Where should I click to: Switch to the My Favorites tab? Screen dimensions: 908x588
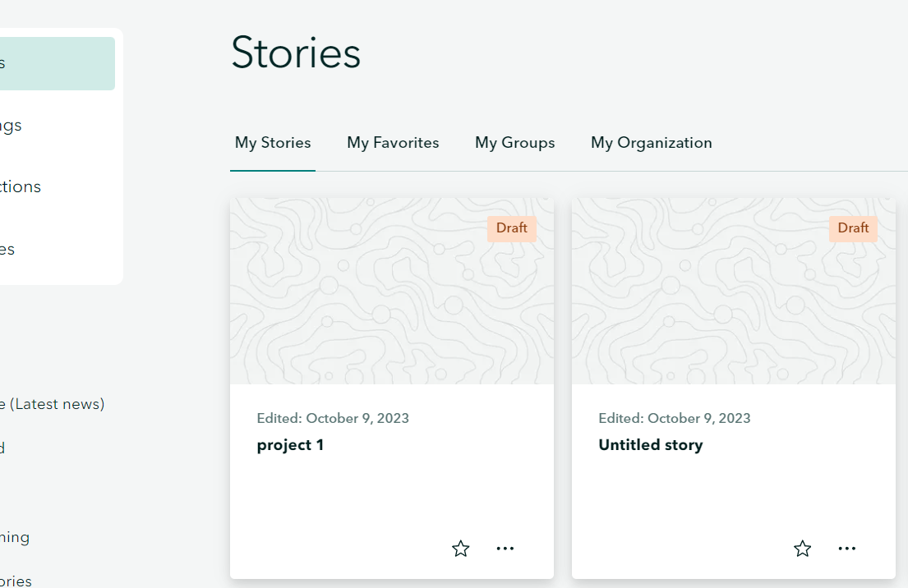pos(393,142)
